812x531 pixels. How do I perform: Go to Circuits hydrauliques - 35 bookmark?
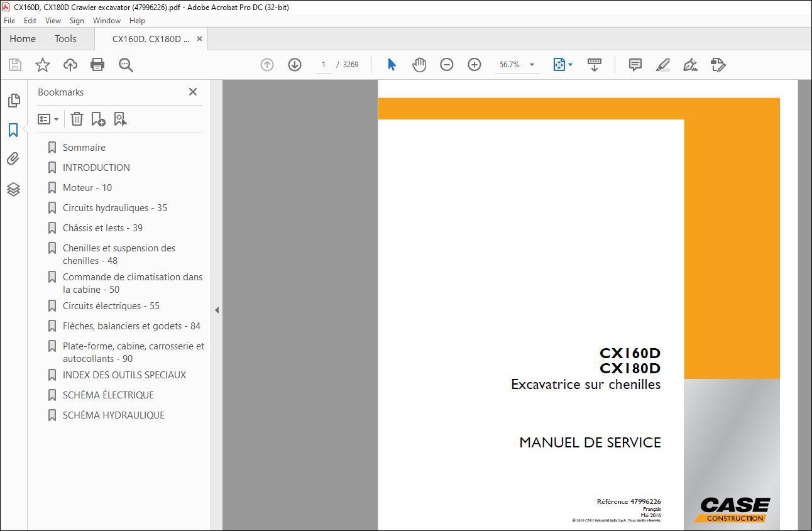pos(115,208)
